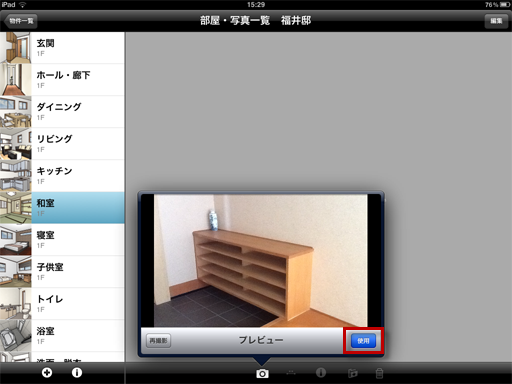Open the room info icon beside plus
Viewport: 512px width, 384px height.
coord(77,372)
